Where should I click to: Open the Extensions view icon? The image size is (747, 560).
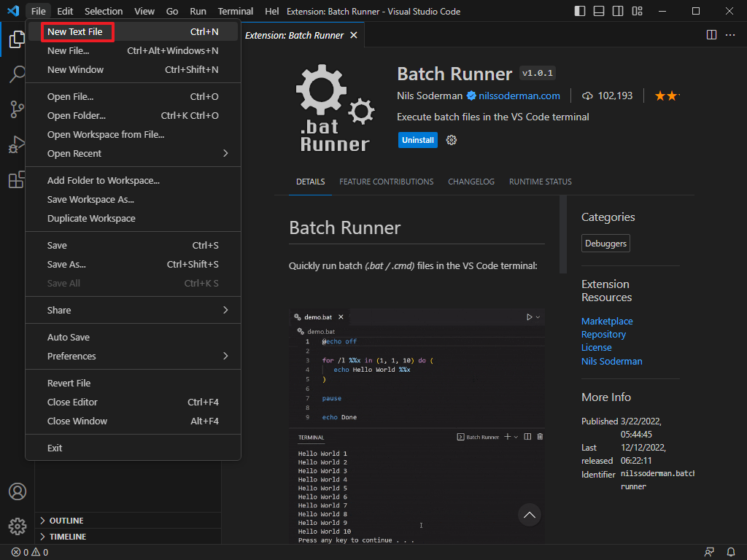point(17,179)
